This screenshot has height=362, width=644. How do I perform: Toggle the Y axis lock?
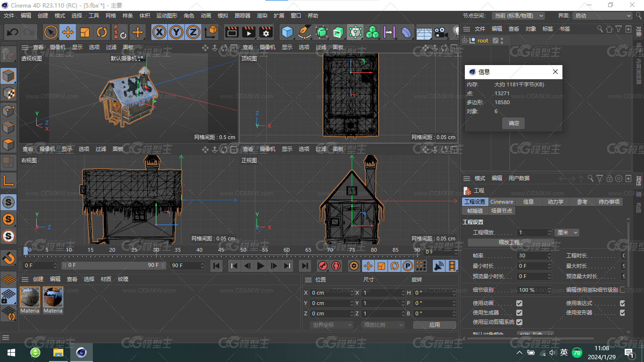(x=176, y=32)
